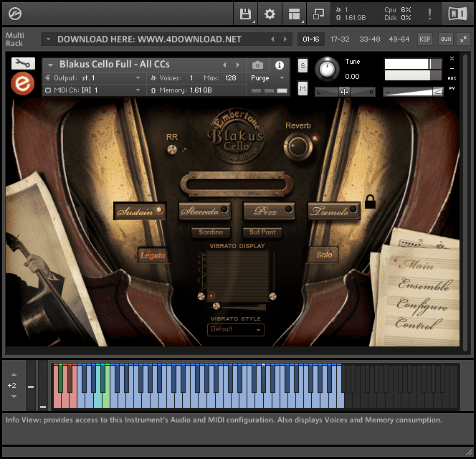Click the vibrato display XY pad
Screen dimensions: 476x459
pyautogui.click(x=238, y=276)
